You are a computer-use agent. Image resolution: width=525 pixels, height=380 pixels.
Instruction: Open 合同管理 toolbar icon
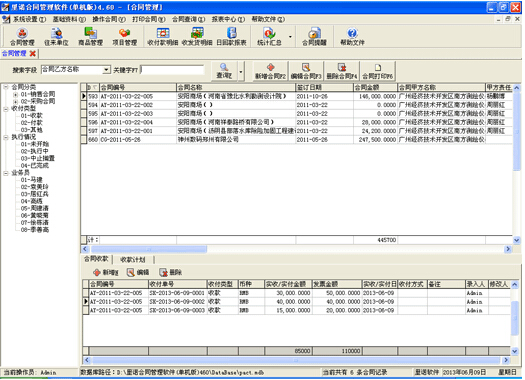point(22,36)
